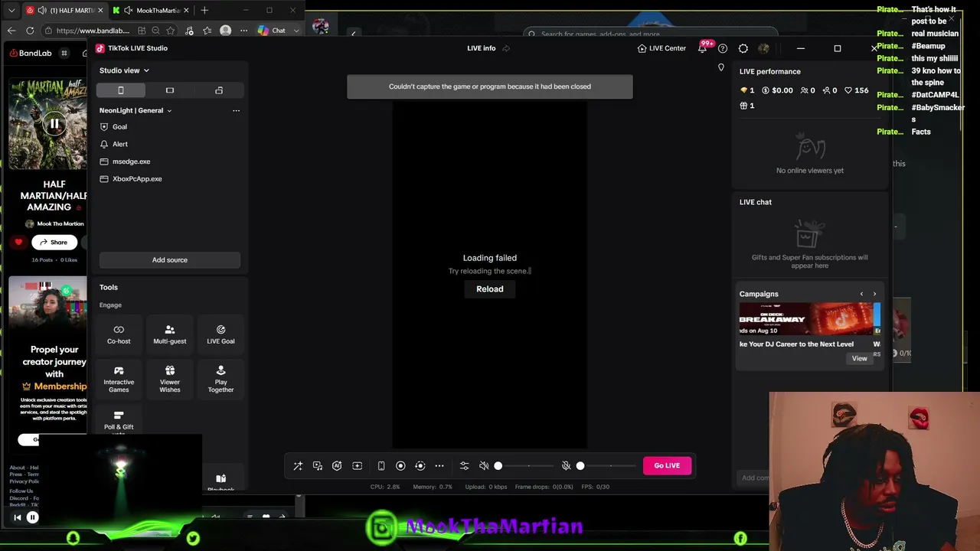Switch to the MookThaMartian browser tab
980x551 pixels.
point(151,11)
